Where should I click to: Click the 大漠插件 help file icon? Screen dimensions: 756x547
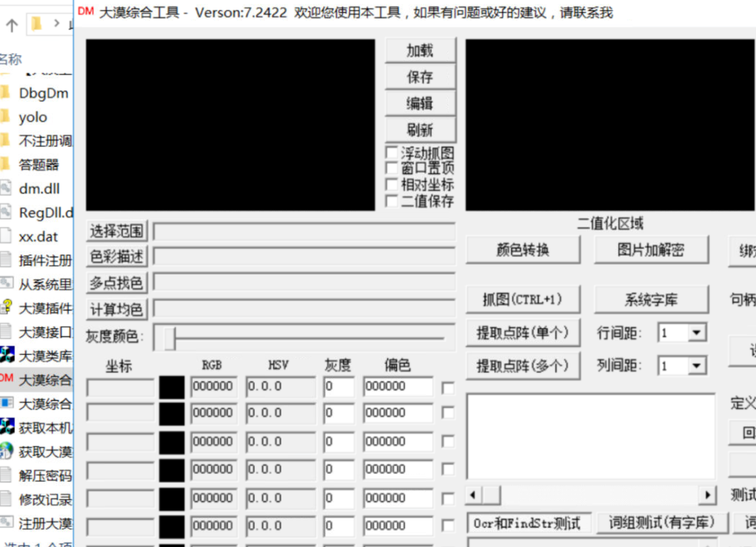tap(6, 308)
